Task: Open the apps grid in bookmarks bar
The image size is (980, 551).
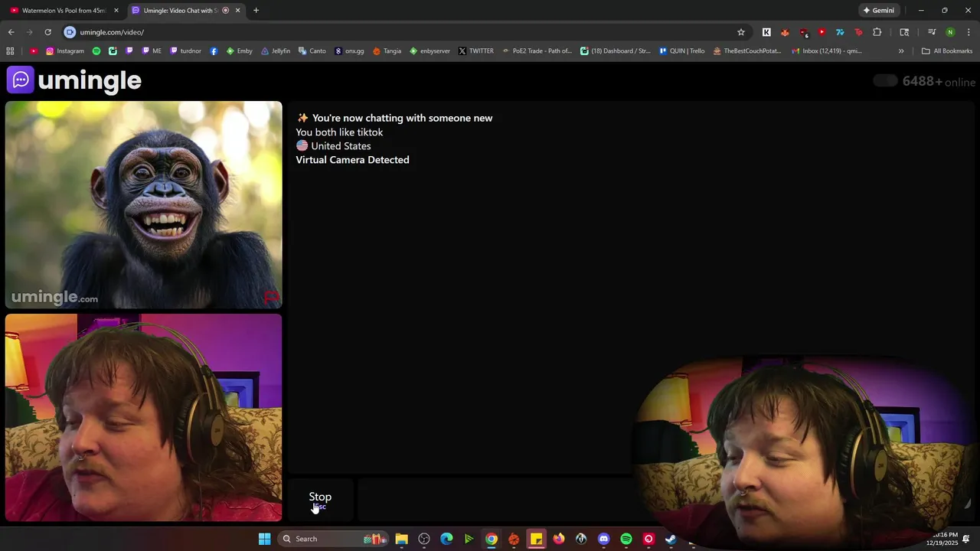Action: tap(10, 51)
